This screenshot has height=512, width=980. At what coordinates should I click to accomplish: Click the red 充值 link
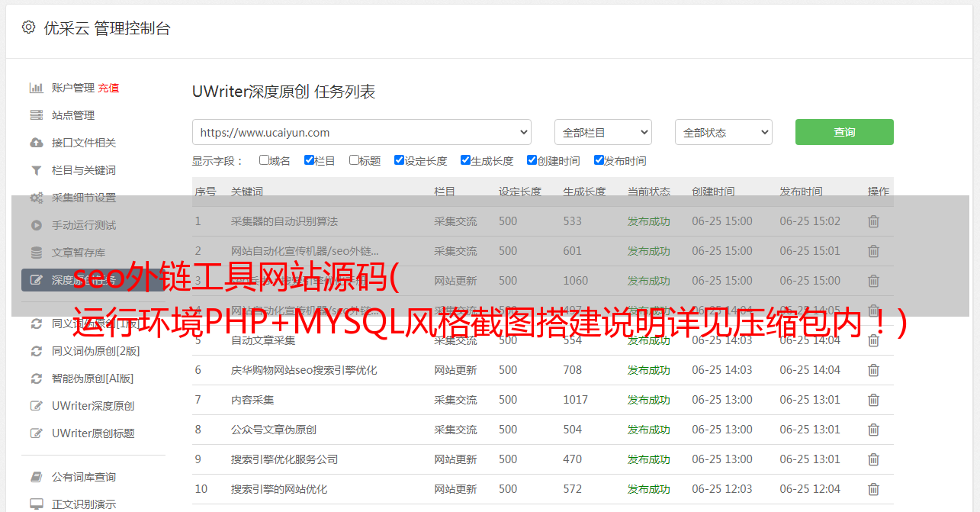[x=108, y=88]
